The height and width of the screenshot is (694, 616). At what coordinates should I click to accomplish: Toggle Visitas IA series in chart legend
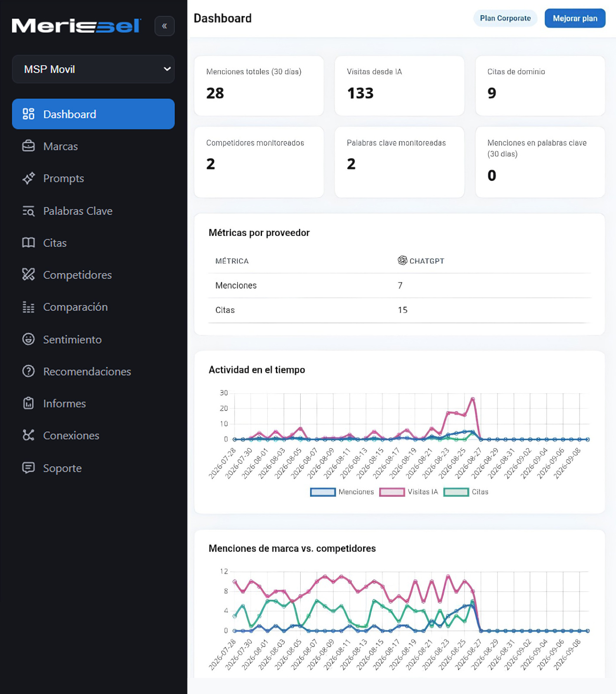[409, 492]
